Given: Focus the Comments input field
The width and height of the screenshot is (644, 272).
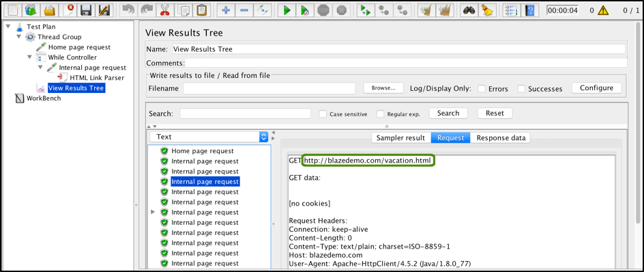Looking at the screenshot, I should pos(406,63).
